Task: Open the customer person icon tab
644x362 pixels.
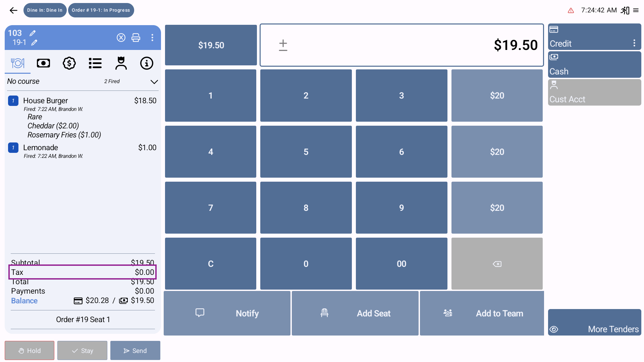Action: pyautogui.click(x=121, y=63)
